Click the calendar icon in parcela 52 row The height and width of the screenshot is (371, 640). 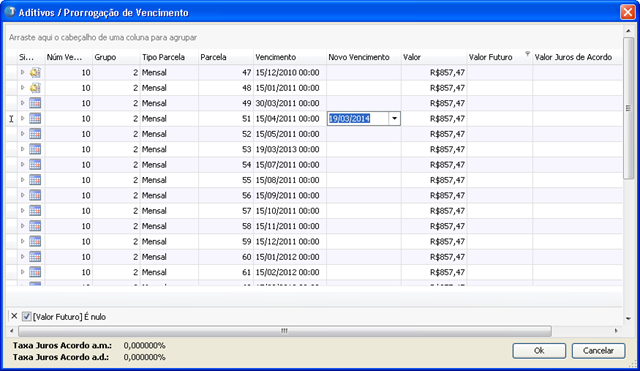point(35,134)
